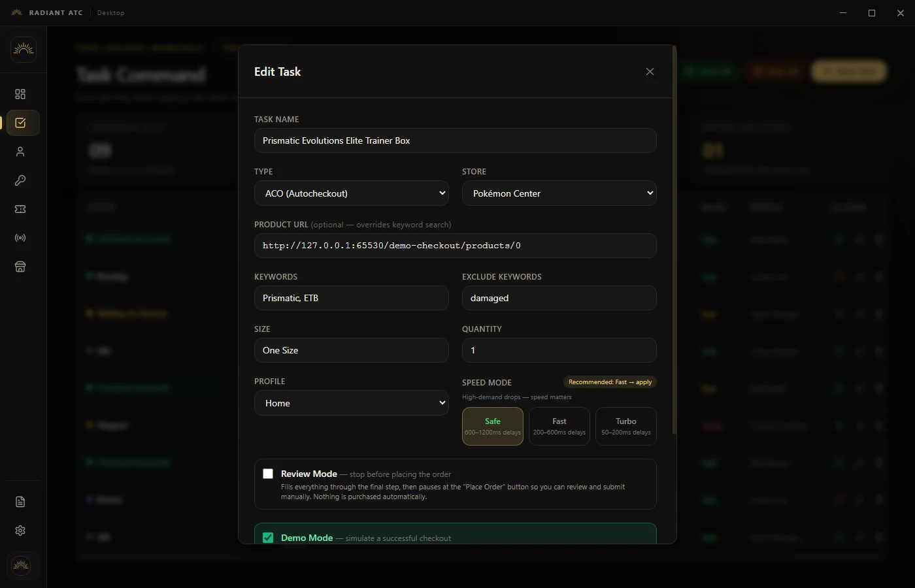Image resolution: width=915 pixels, height=588 pixels.
Task: Click the Radiant sun logo at sidebar top
Action: point(24,50)
